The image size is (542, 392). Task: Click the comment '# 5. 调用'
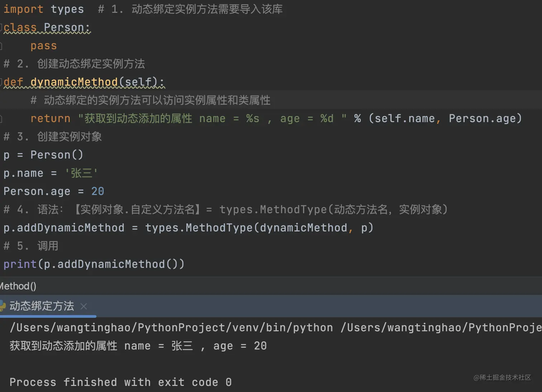(31, 246)
